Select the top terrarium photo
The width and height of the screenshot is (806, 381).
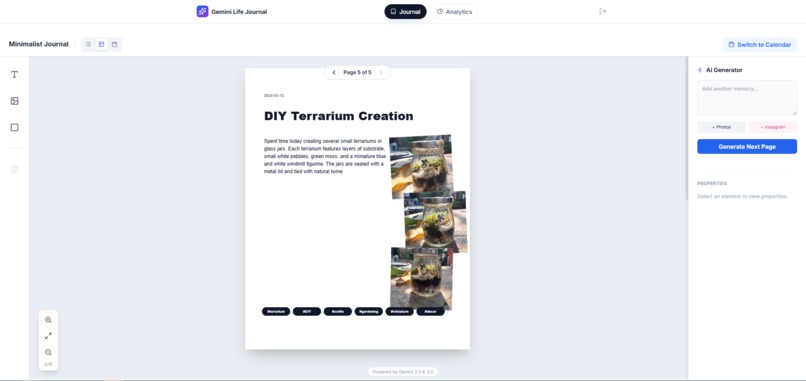(x=422, y=166)
